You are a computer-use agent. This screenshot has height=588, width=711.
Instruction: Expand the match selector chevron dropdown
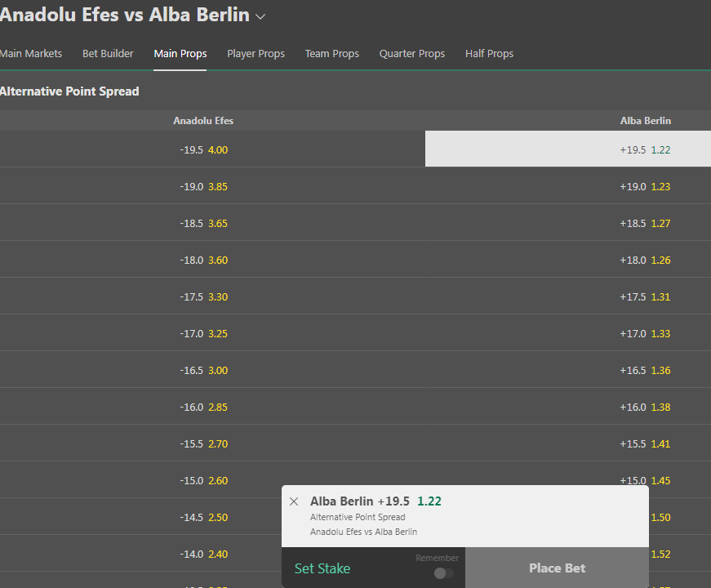260,17
